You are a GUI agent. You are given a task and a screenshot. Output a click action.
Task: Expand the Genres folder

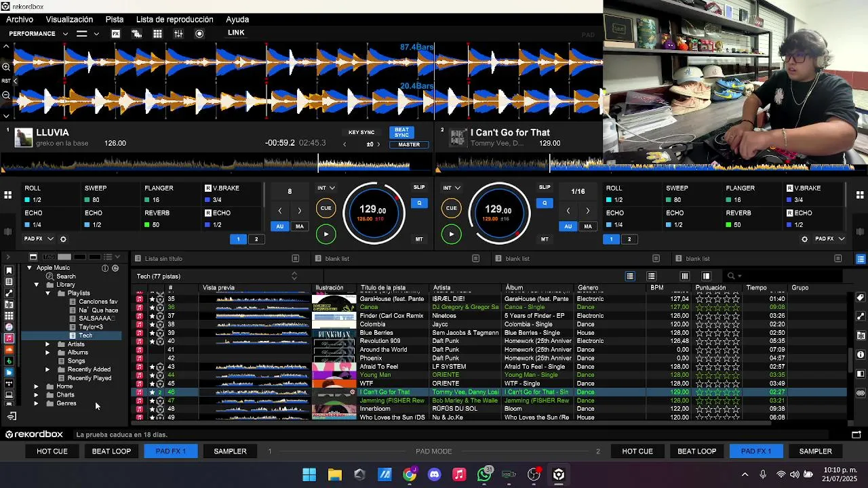point(36,403)
